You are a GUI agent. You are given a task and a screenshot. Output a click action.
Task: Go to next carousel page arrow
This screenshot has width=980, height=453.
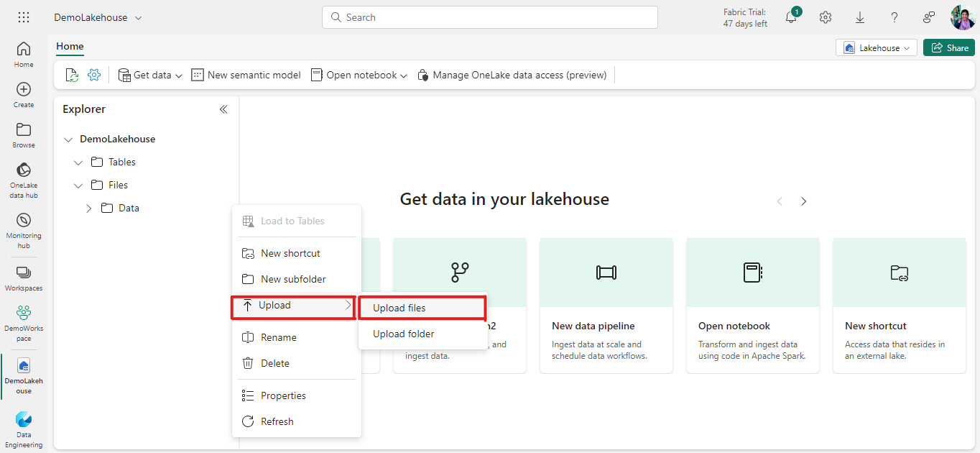point(804,201)
